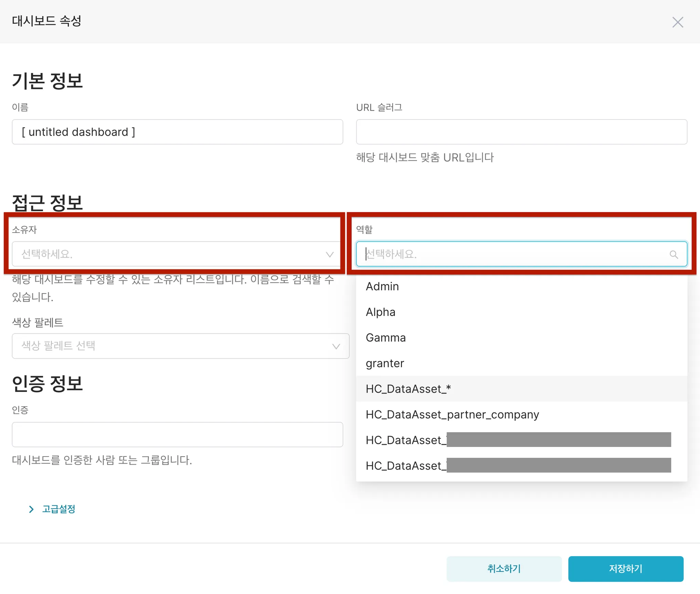Choose HC_DataAsset_partner_company role
The image size is (700, 594).
pos(452,414)
